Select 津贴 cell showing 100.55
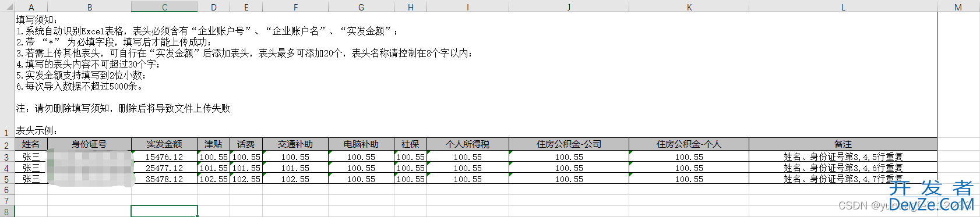The image size is (980, 217). (214, 157)
